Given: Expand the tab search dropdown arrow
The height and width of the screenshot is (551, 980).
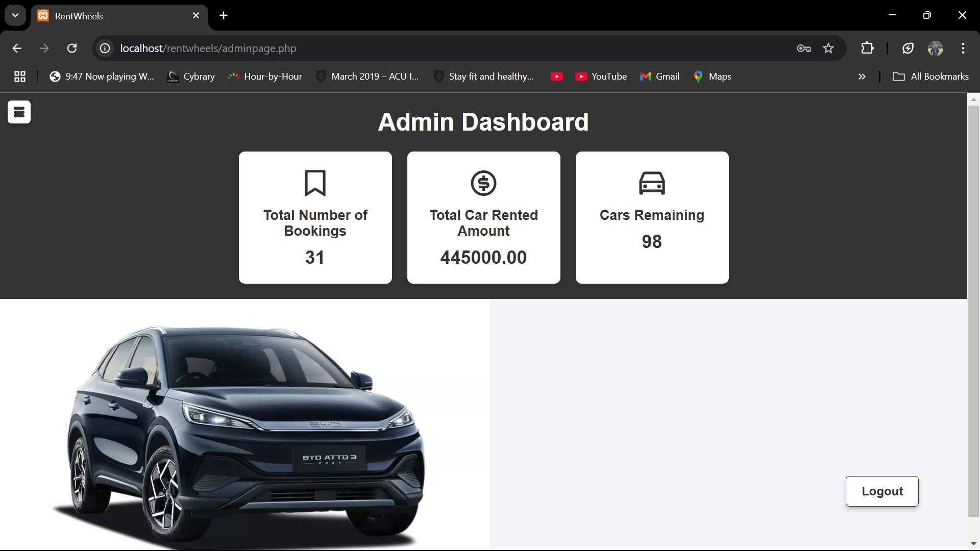Looking at the screenshot, I should click(15, 15).
